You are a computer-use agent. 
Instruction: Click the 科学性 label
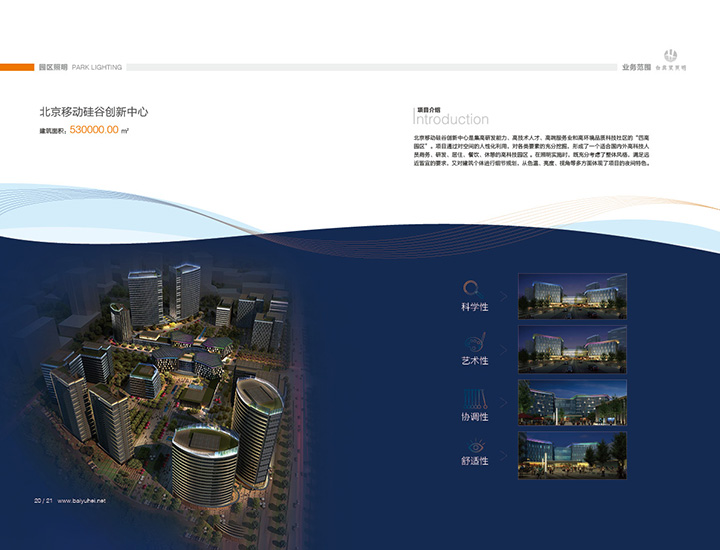pos(474,307)
